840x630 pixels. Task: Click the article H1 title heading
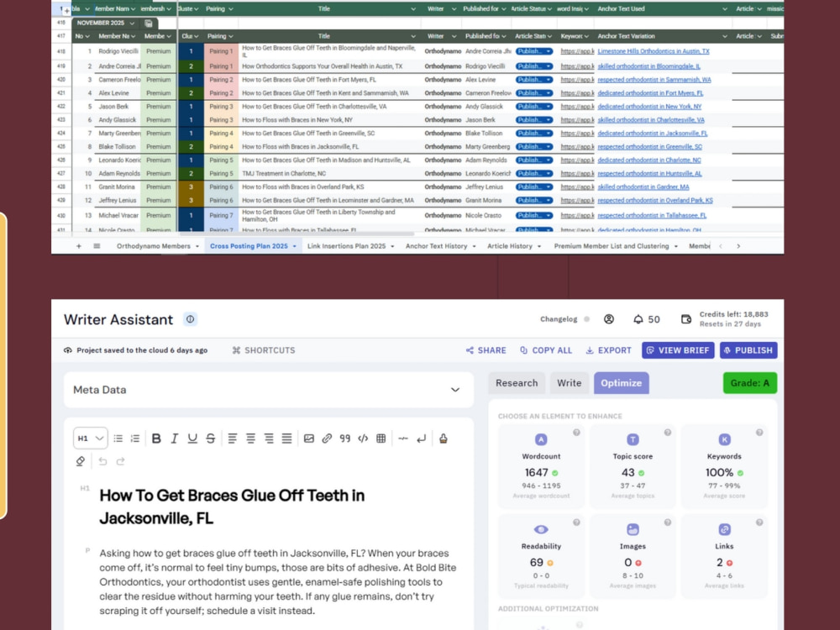232,507
